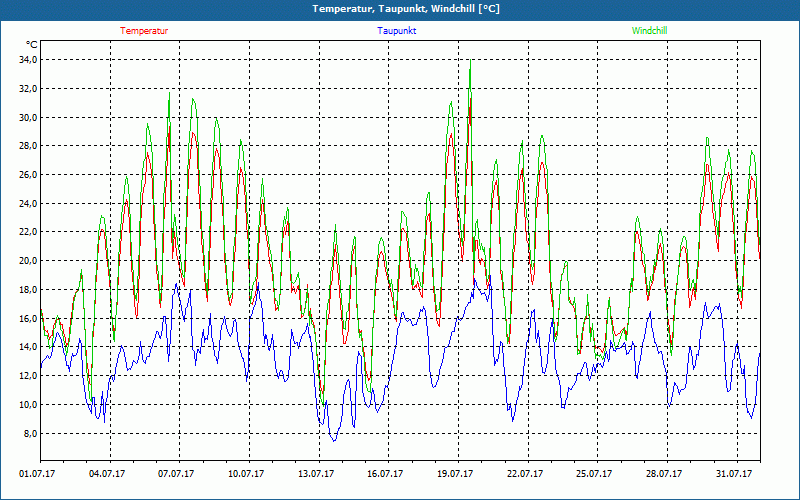The width and height of the screenshot is (800, 500).
Task: Click the x-axis date label 22.07.17
Action: coord(525,474)
